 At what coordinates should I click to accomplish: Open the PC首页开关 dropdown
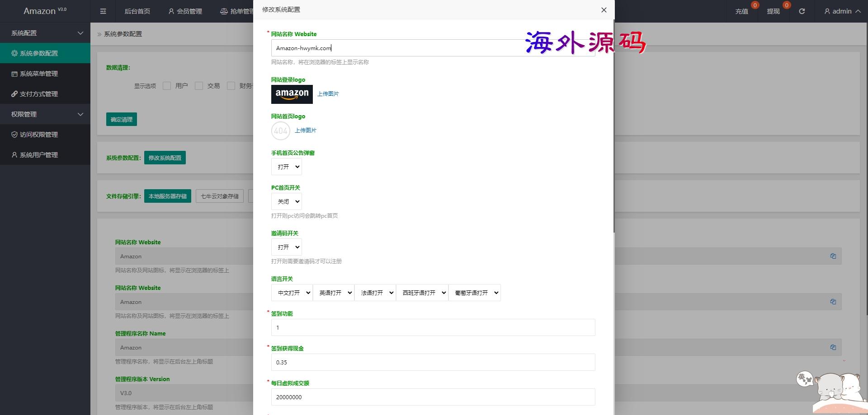[x=287, y=201]
